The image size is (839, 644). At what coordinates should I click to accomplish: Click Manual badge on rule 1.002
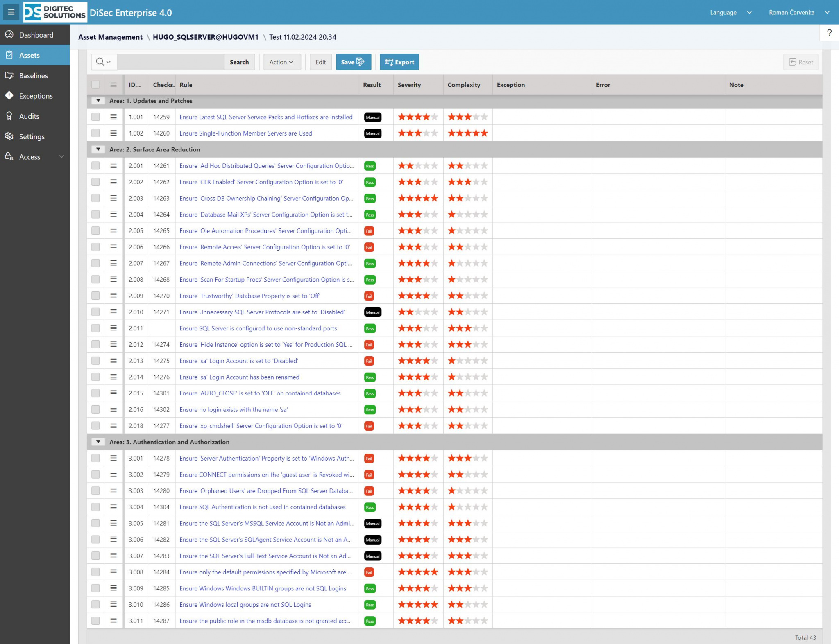click(372, 133)
